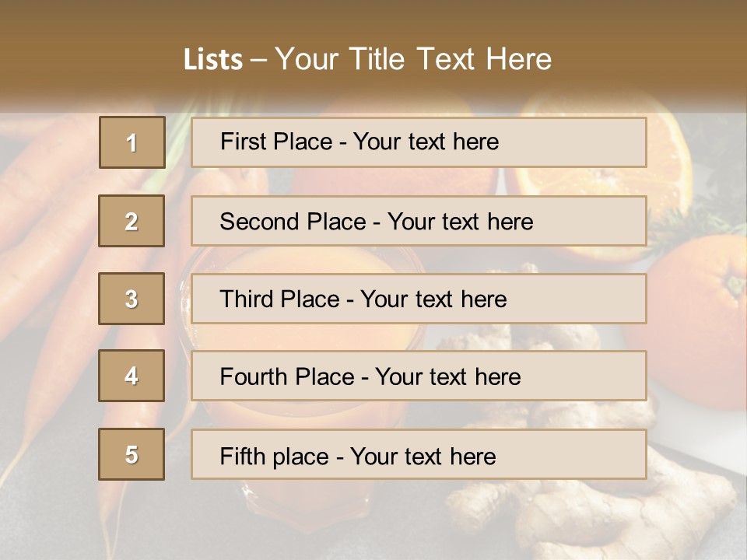
Task: Click the First Place text box
Action: tap(419, 142)
